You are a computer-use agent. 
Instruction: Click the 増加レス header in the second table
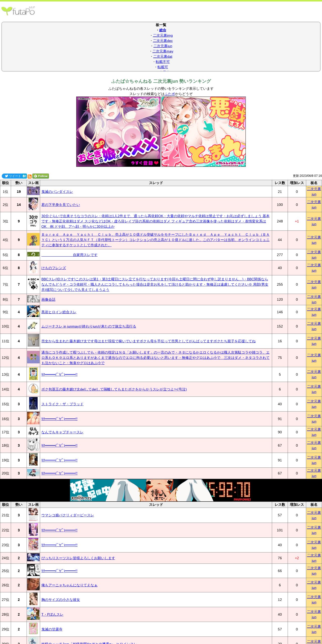point(297,505)
